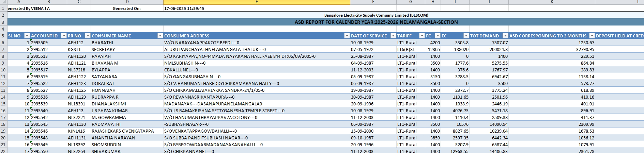
Task: Open the DATE OF SERVICE filter dropdown
Action: [x=393, y=36]
